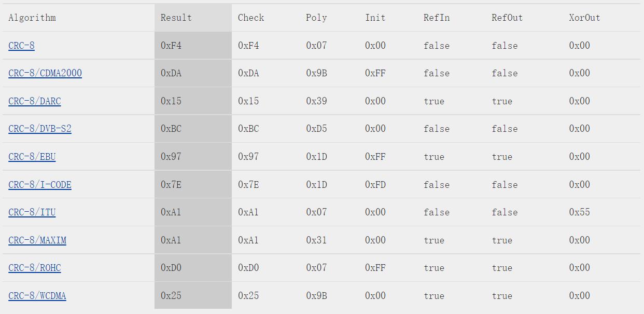The height and width of the screenshot is (314, 644).
Task: Click the CRC-8/WCDMA link
Action: (x=37, y=296)
